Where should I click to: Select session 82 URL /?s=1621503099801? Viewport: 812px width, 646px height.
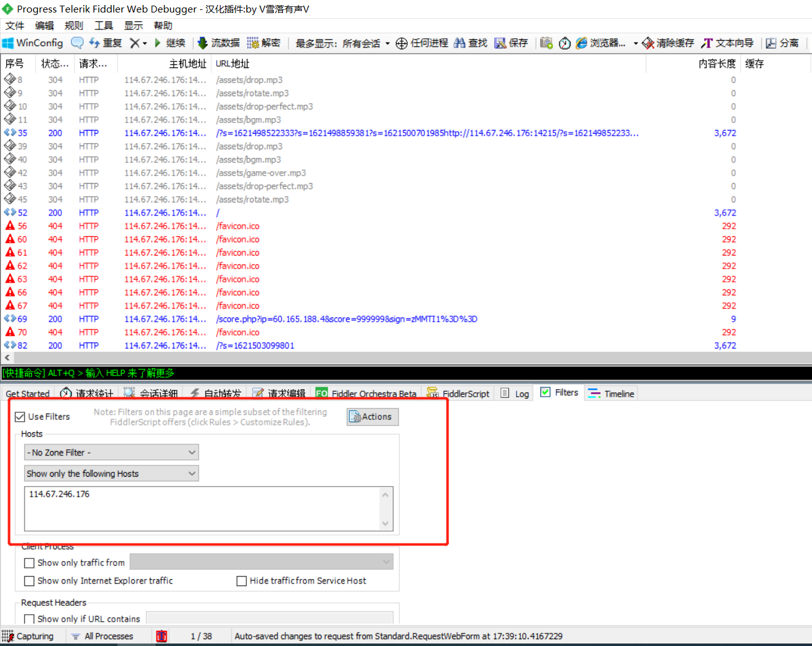pos(255,345)
